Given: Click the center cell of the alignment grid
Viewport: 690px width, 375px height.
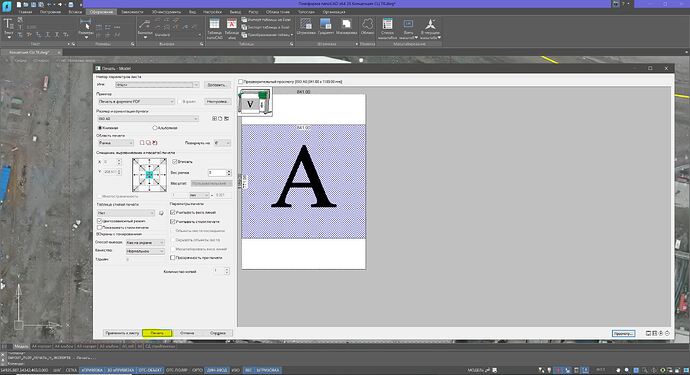Looking at the screenshot, I should coord(149,175).
